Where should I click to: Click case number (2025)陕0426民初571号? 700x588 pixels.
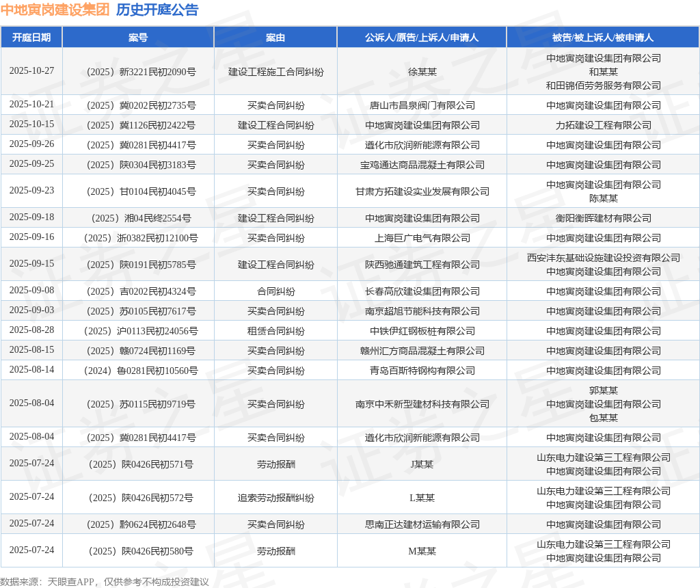141,464
